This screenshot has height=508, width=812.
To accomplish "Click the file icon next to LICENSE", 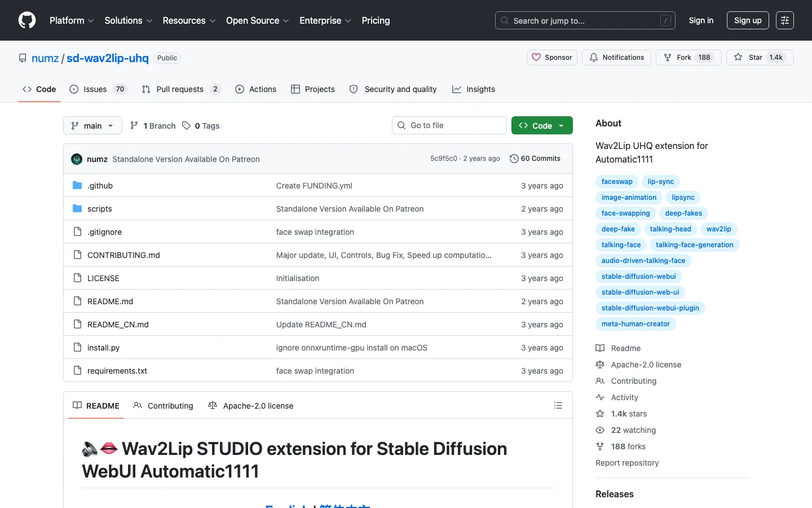I will (77, 278).
